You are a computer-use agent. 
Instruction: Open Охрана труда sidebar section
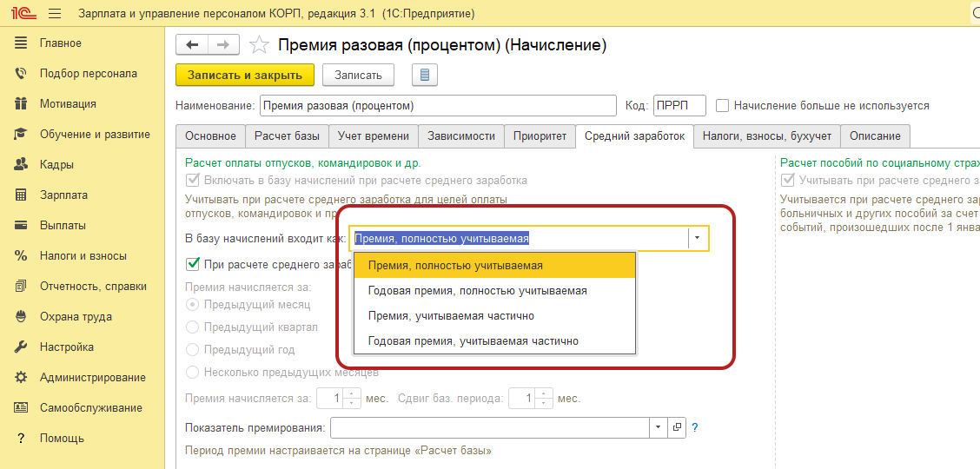(x=75, y=317)
